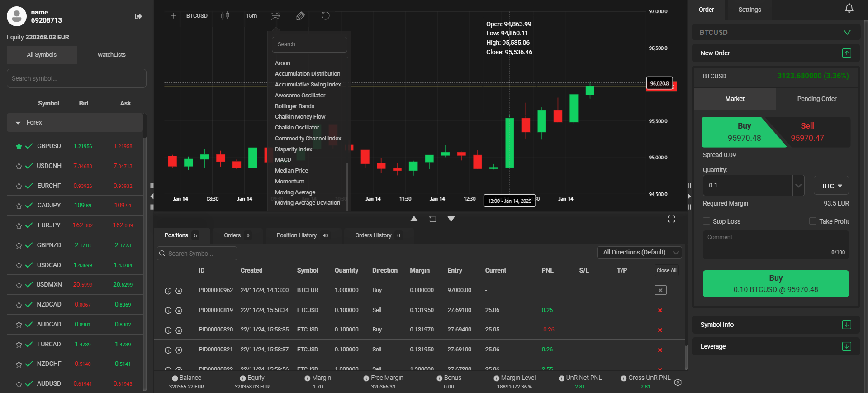Screen dimensions: 868x393
Task: Click the indicators icon in chart toolbar
Action: [275, 16]
